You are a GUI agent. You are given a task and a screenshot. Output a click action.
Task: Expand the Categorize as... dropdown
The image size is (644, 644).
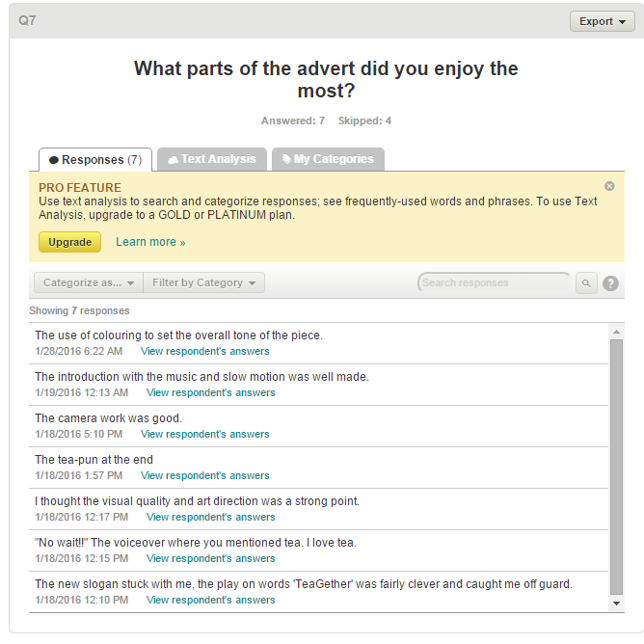pyautogui.click(x=89, y=282)
